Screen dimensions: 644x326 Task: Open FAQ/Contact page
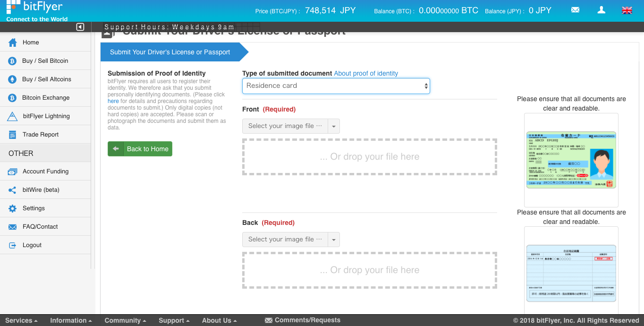45,227
